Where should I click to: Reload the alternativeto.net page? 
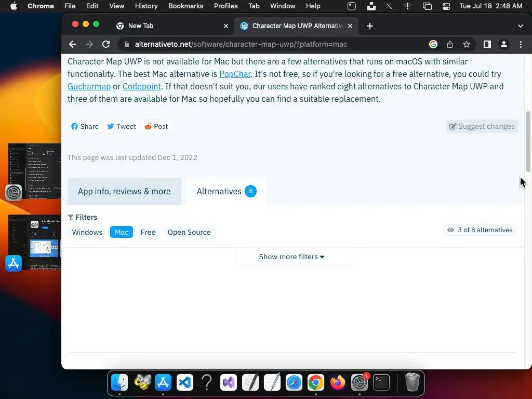coord(106,44)
